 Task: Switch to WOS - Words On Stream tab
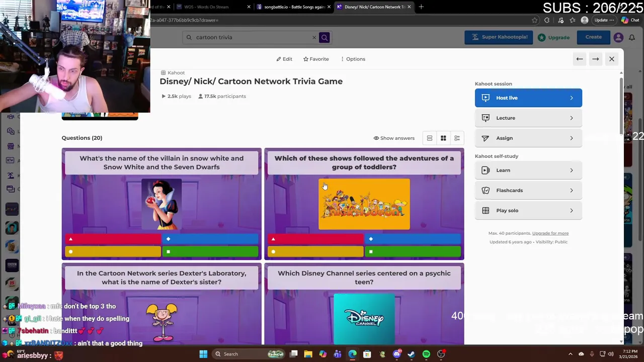[x=214, y=7]
